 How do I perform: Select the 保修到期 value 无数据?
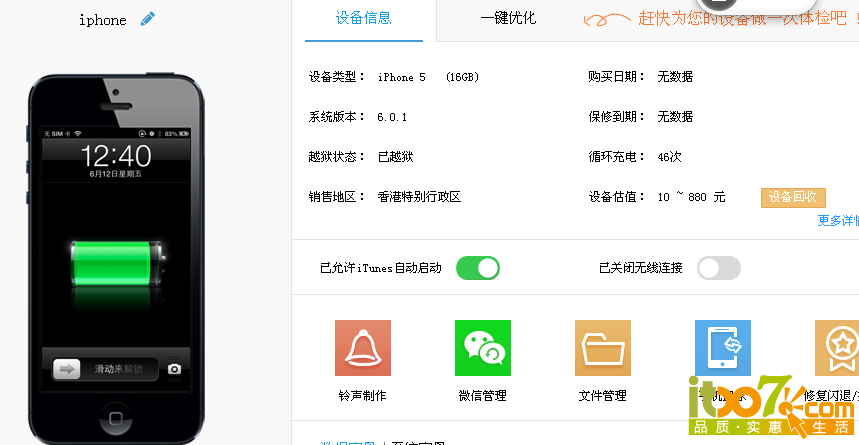coord(675,117)
